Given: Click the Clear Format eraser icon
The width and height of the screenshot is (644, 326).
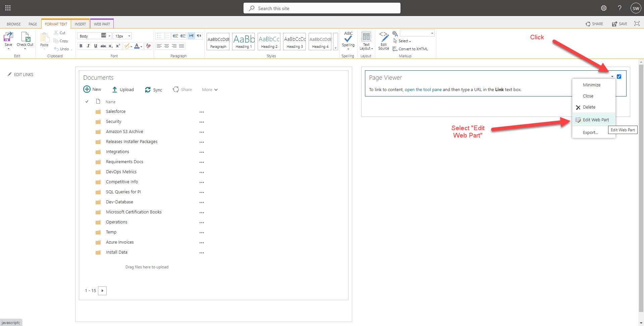Looking at the screenshot, I should 148,46.
